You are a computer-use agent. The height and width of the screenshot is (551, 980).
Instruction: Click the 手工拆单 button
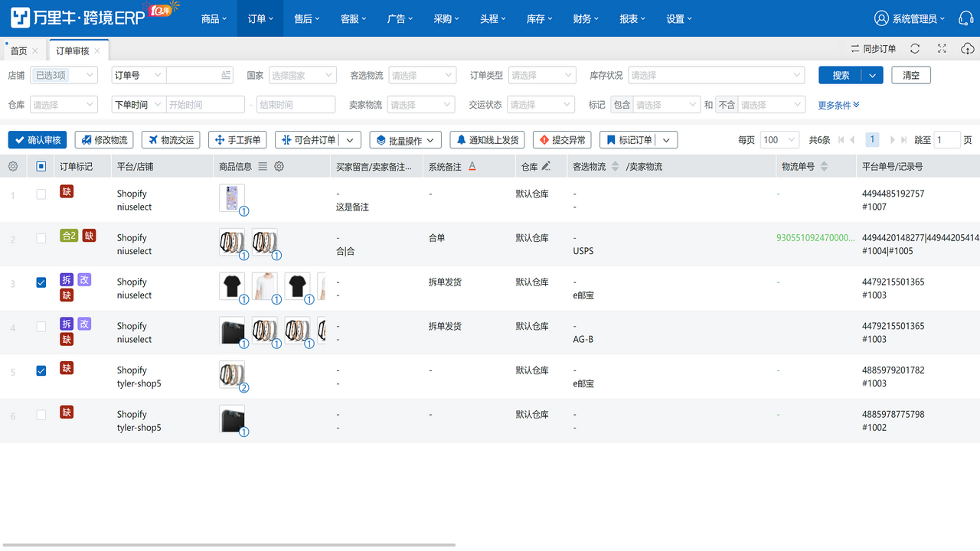237,140
